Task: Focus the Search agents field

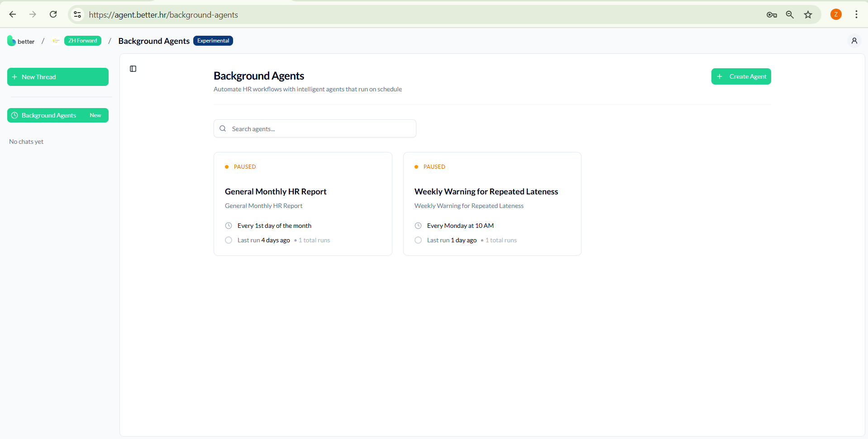Action: tap(315, 128)
